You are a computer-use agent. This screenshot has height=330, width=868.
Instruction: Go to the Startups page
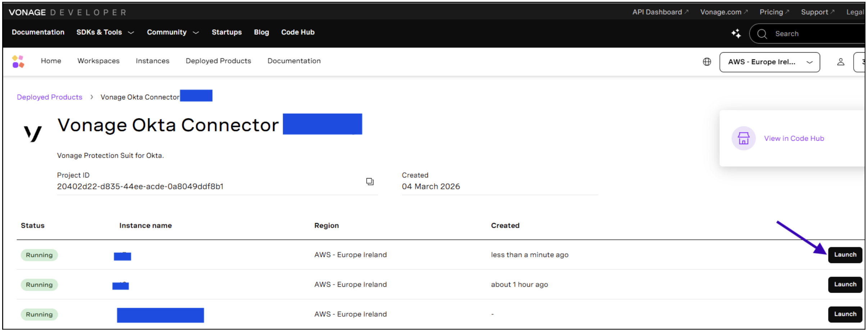(x=227, y=32)
